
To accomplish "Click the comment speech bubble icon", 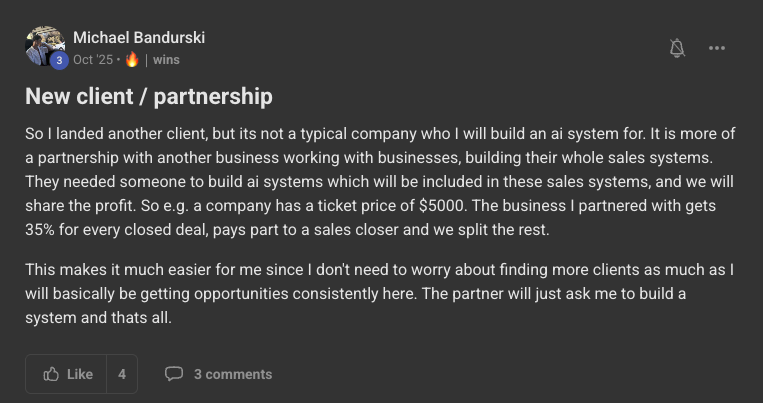I will coord(174,374).
